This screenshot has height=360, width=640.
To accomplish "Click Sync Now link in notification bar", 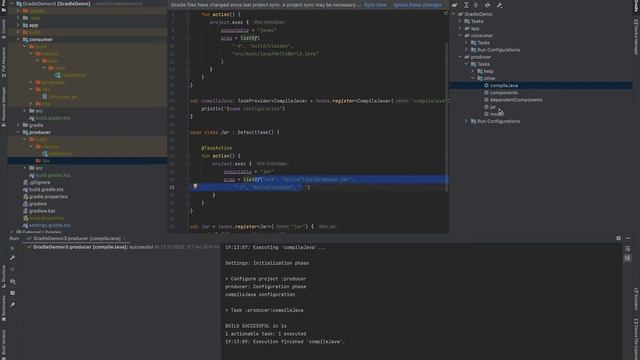I will tap(375, 5).
